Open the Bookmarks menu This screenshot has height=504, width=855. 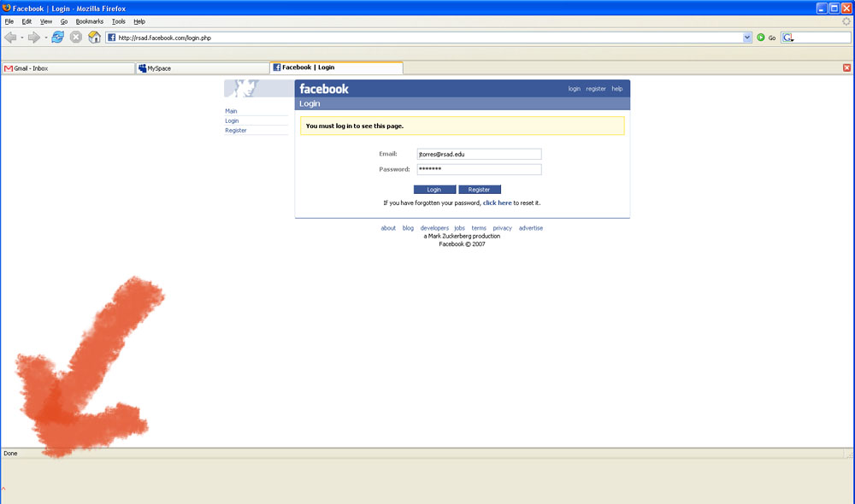click(90, 22)
